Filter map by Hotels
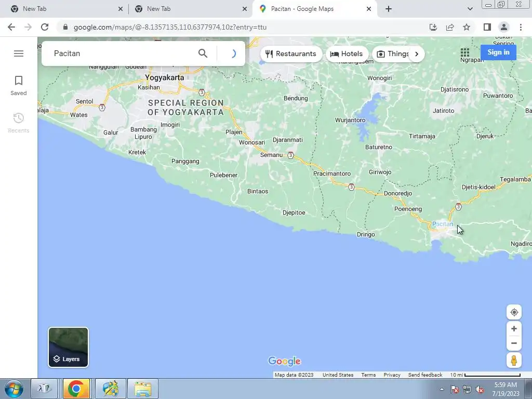Viewport: 532px width, 399px height. click(x=347, y=54)
